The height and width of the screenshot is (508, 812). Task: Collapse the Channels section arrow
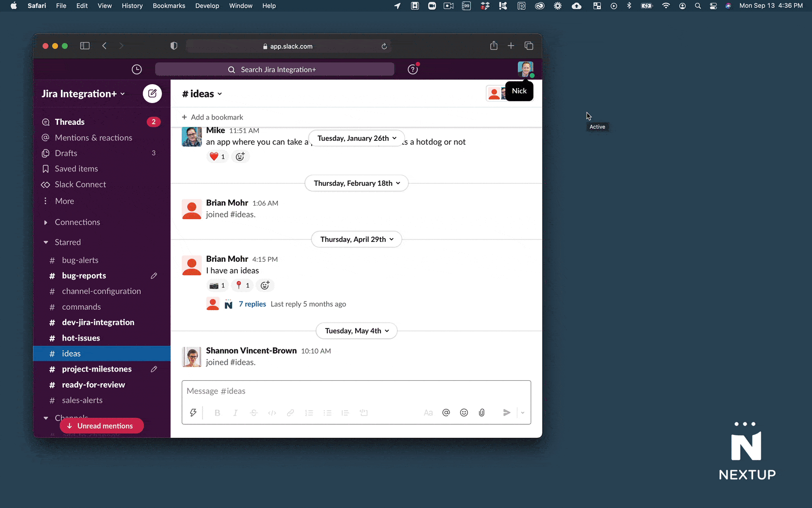point(46,418)
